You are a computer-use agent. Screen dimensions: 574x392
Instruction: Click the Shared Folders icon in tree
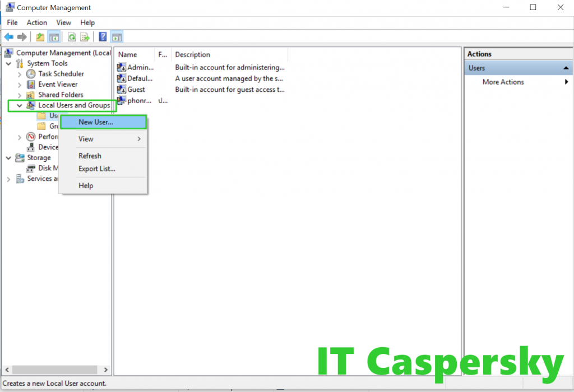pos(31,95)
